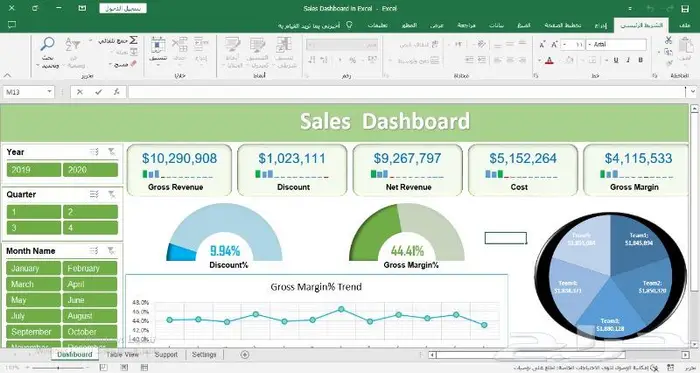Click the zoom slider in status bar
This screenshot has width=700, height=373.
[58, 368]
